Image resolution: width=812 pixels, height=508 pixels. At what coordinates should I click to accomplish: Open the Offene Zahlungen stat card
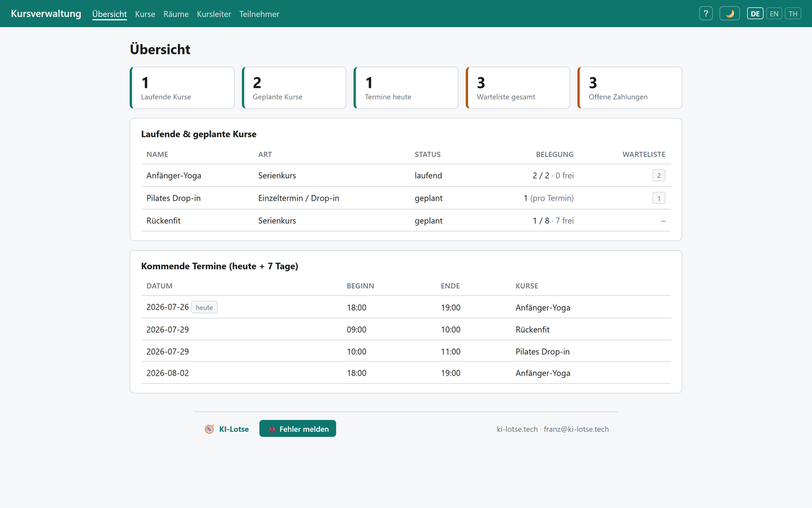click(630, 88)
